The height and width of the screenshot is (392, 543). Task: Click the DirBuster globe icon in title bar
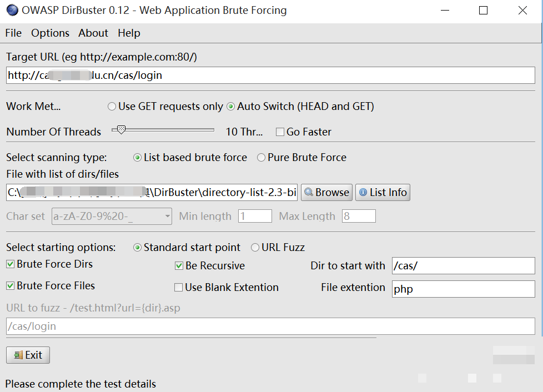(x=12, y=11)
